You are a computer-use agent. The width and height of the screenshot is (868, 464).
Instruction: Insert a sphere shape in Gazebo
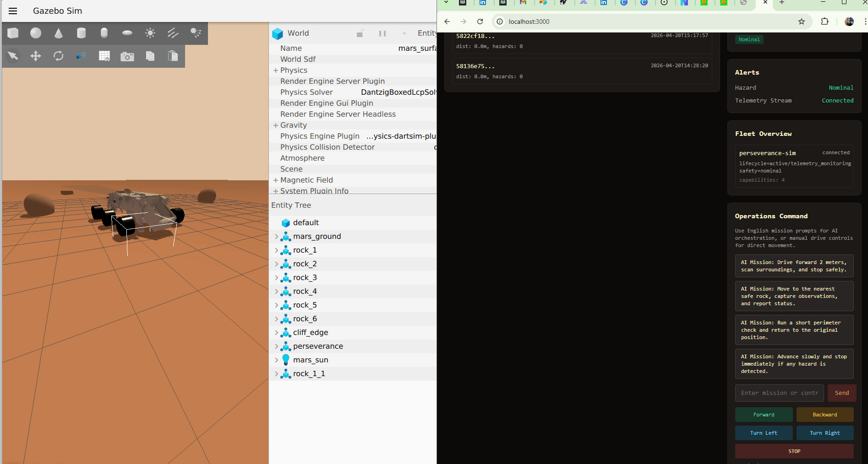click(36, 33)
